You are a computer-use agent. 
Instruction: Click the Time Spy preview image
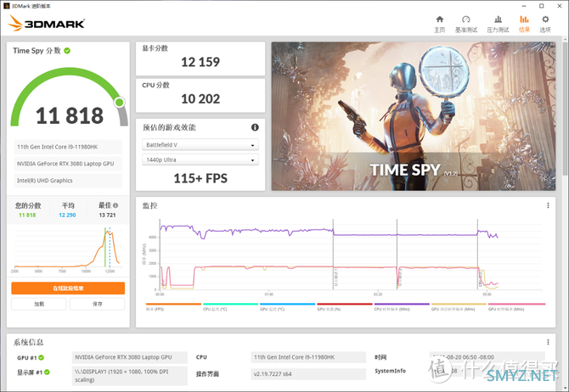coord(414,116)
